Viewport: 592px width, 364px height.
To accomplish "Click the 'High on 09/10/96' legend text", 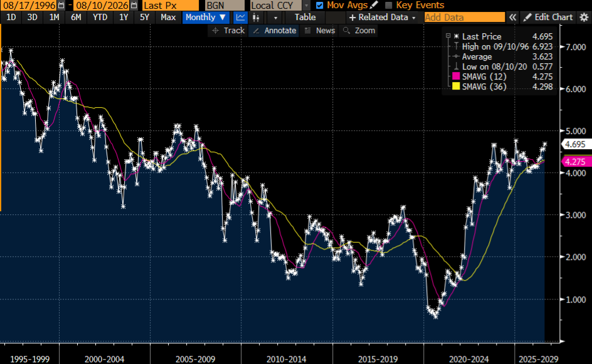I will 495,46.
